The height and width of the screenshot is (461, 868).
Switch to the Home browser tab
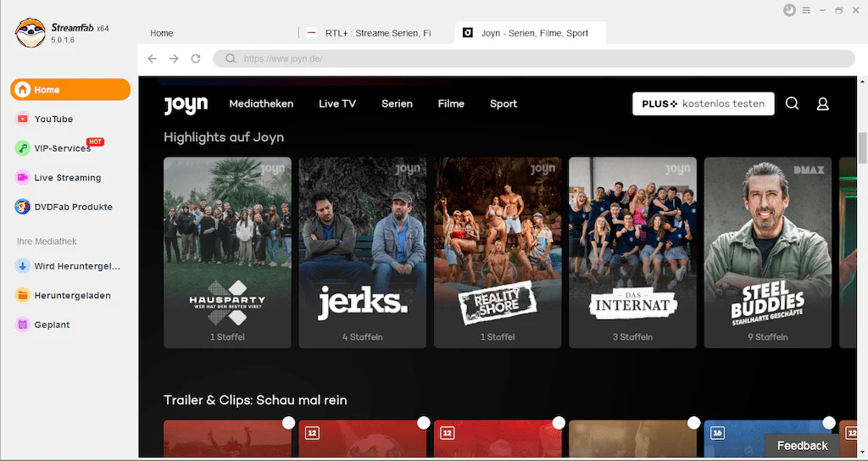162,33
